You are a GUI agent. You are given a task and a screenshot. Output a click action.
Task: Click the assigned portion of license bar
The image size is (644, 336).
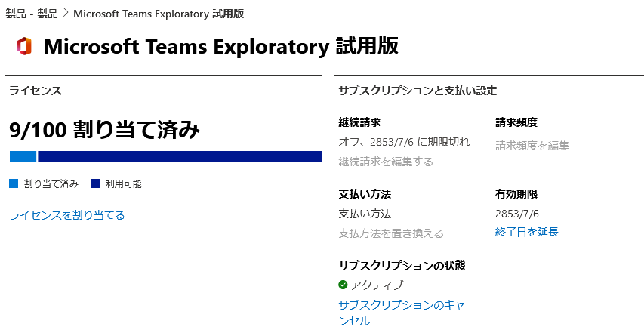tap(23, 156)
